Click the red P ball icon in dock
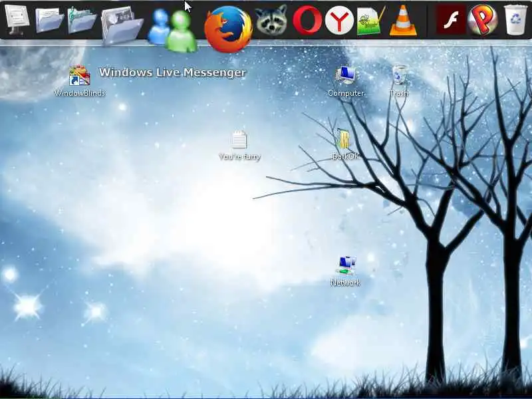 483,20
